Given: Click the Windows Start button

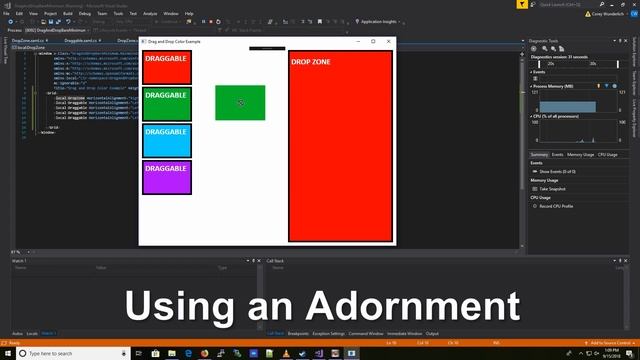Looking at the screenshot, I should pos(8,353).
